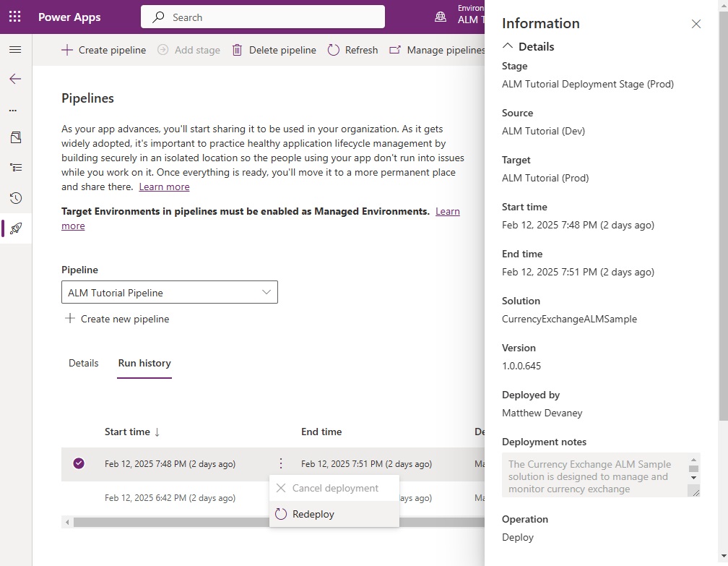The image size is (728, 566).
Task: Click the End time column header
Action: click(x=321, y=432)
